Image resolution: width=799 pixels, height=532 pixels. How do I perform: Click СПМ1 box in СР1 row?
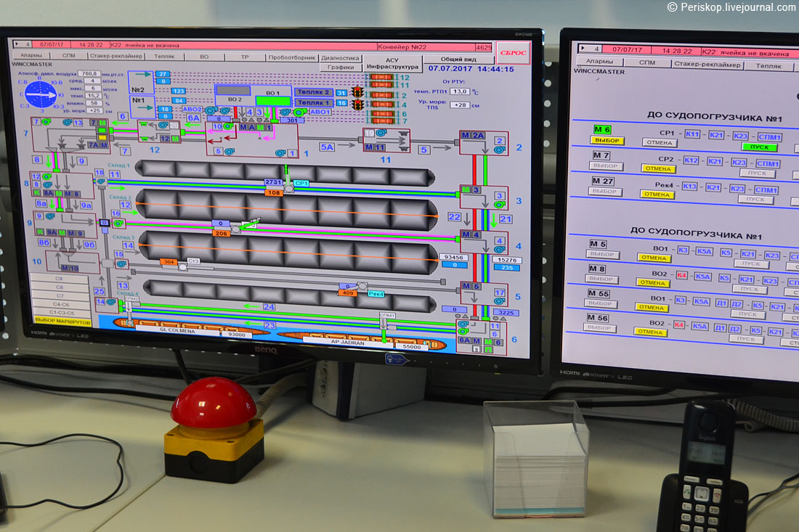[x=769, y=137]
